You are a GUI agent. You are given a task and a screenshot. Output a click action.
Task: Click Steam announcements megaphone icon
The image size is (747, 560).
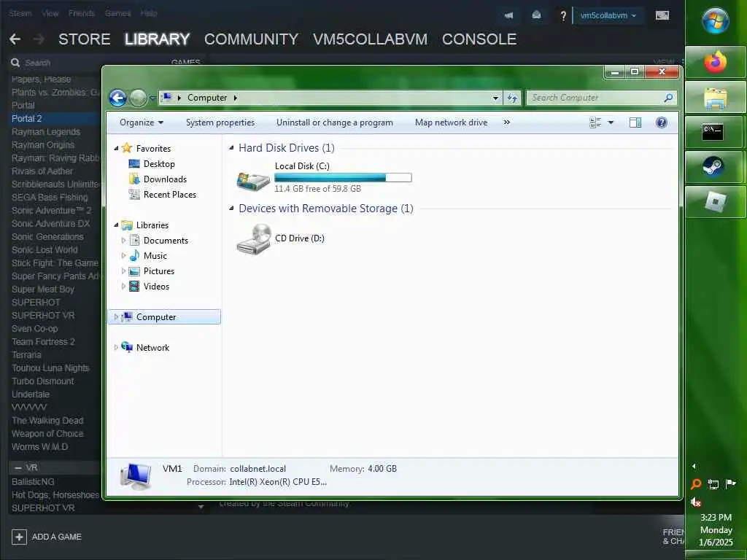[508, 15]
